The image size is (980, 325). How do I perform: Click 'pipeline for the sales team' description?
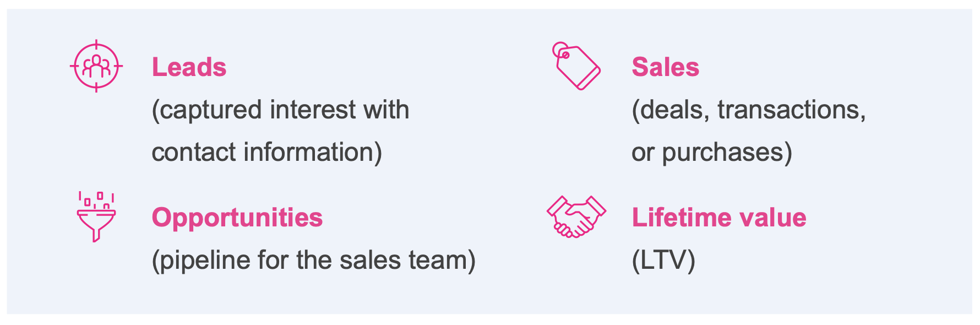coord(314,261)
